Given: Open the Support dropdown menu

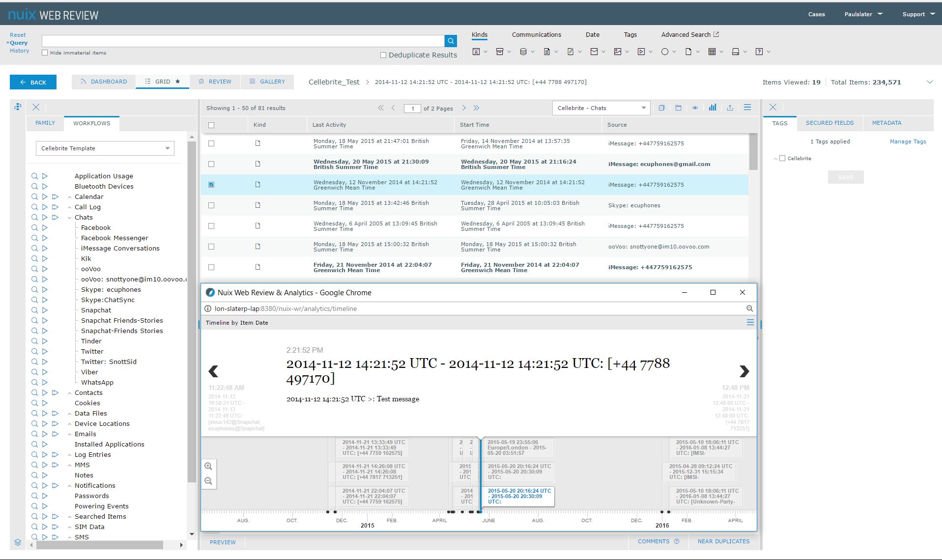Looking at the screenshot, I should coord(918,14).
